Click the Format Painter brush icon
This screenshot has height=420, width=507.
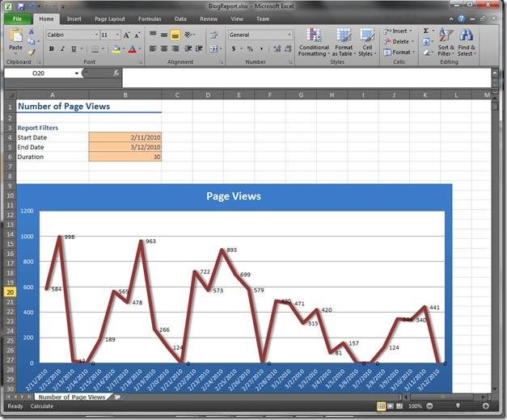[32, 52]
